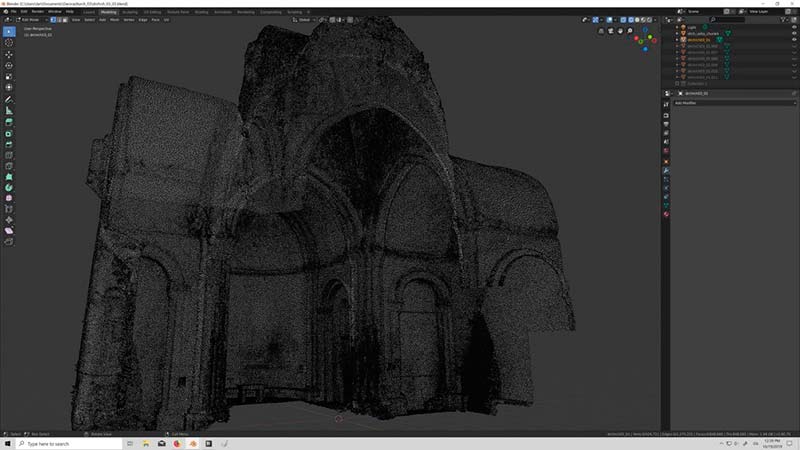Switch to the UV Editing workspace tab

coord(152,12)
